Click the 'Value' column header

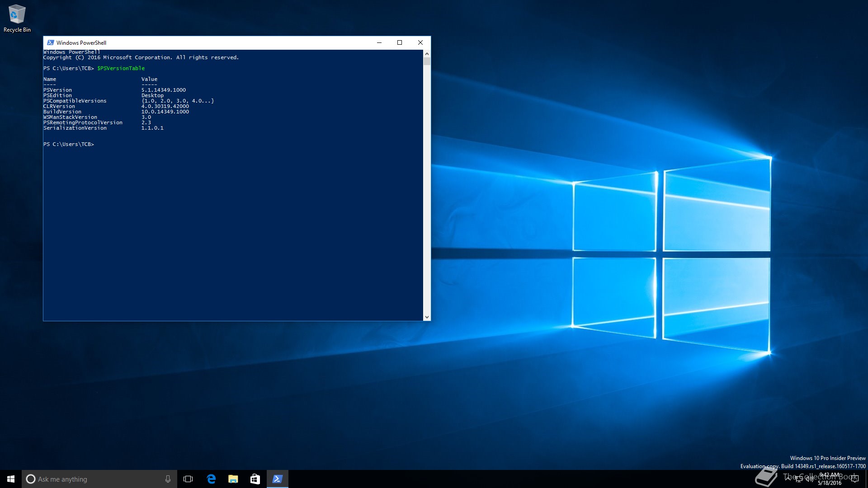(x=149, y=79)
